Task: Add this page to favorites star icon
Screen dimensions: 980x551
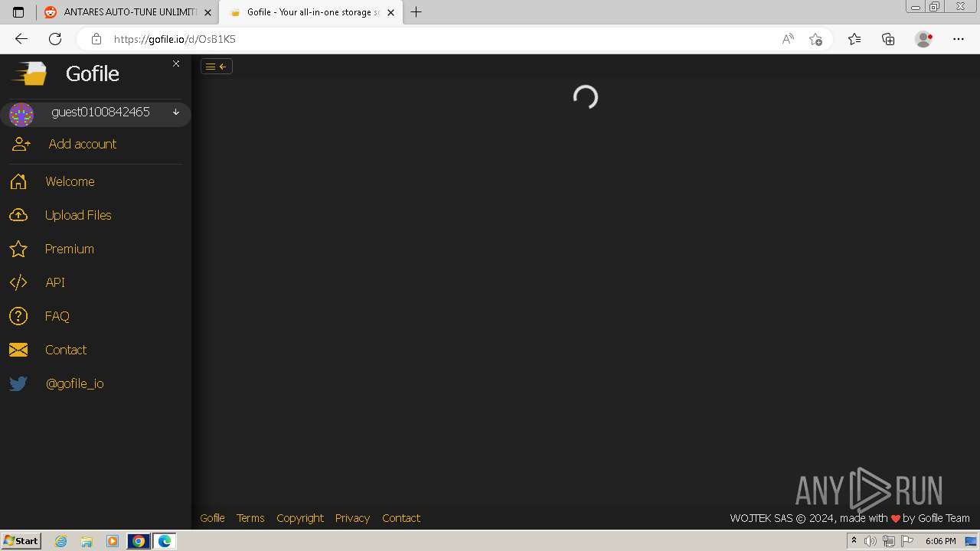Action: pos(815,39)
